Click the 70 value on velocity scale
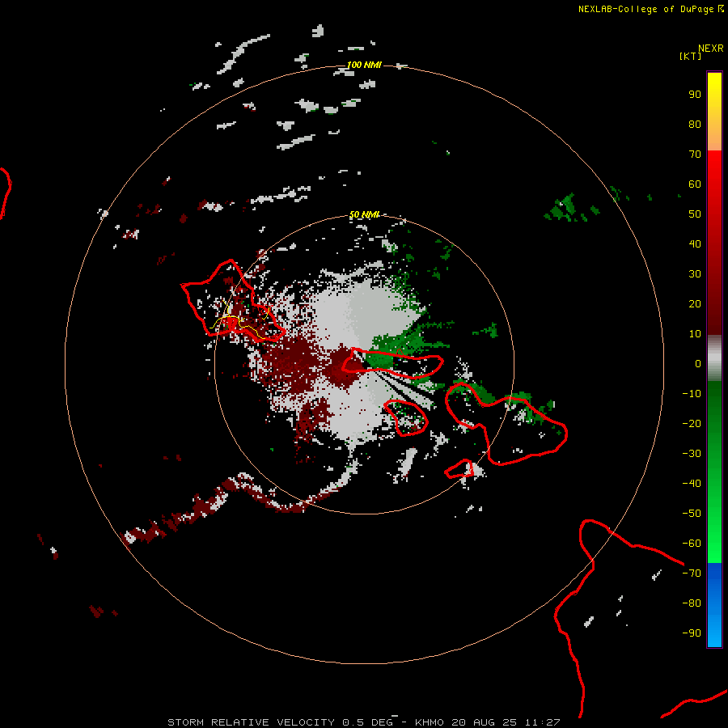 [x=695, y=154]
